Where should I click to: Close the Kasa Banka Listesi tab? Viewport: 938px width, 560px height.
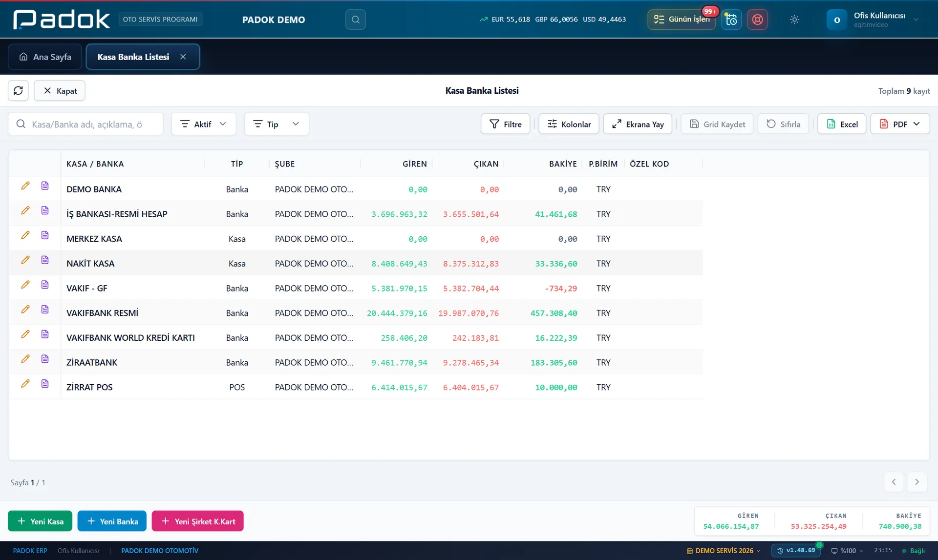tap(183, 57)
